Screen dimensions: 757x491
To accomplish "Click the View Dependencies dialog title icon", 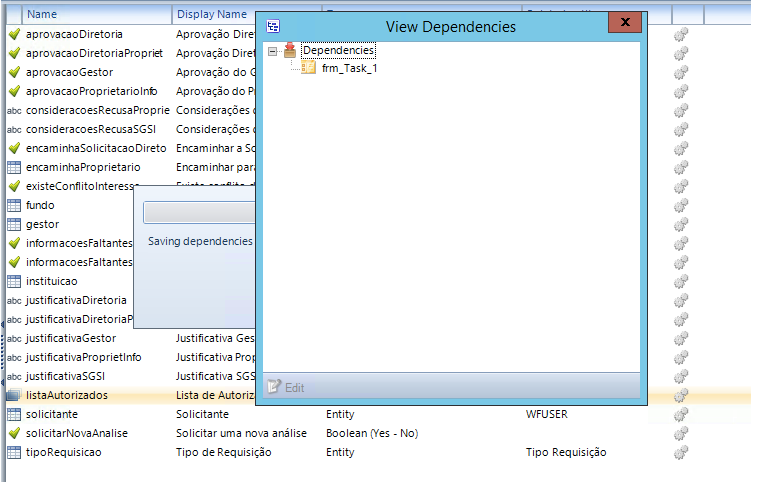I will pyautogui.click(x=273, y=26).
